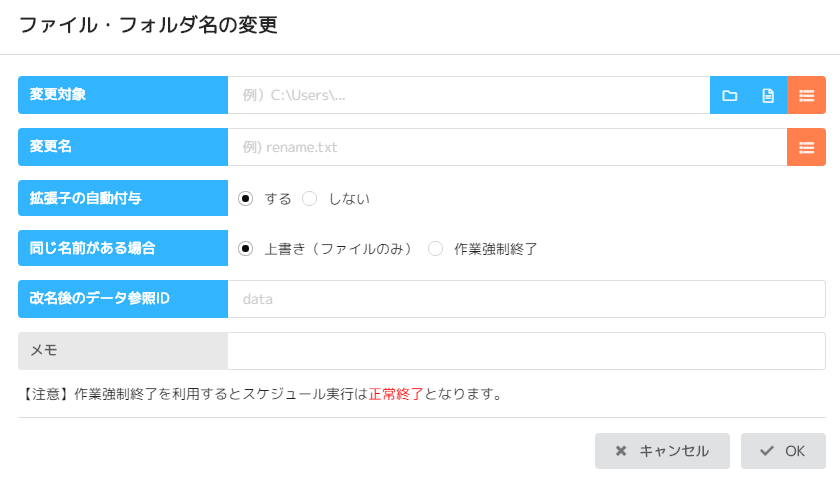The height and width of the screenshot is (487, 840).
Task: Open the orange list icon beside 変更名
Action: tap(806, 147)
